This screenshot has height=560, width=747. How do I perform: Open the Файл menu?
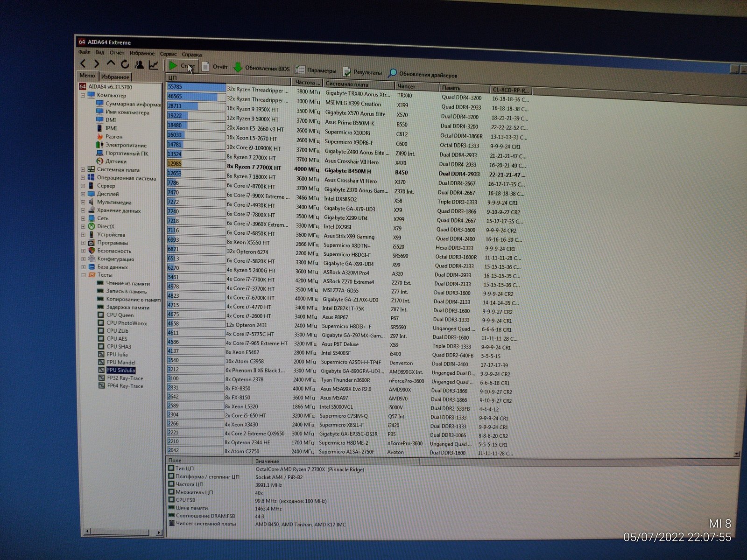point(85,53)
